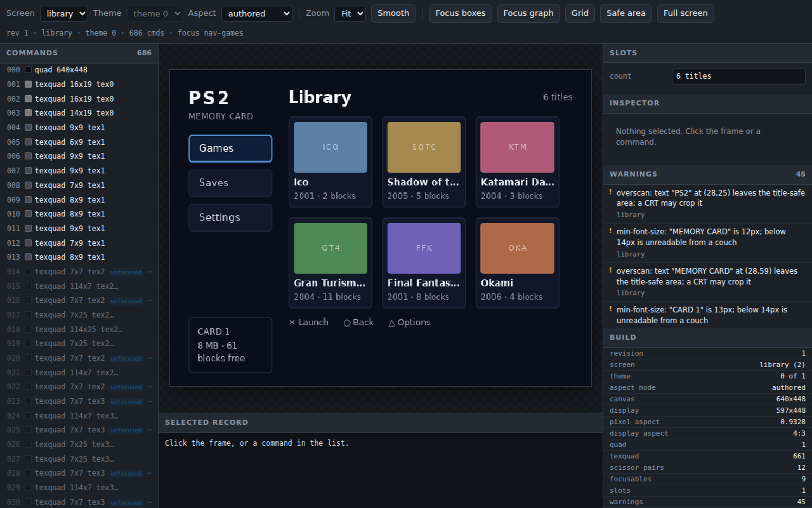Select Settings in the PS2 preview menu

click(x=230, y=218)
